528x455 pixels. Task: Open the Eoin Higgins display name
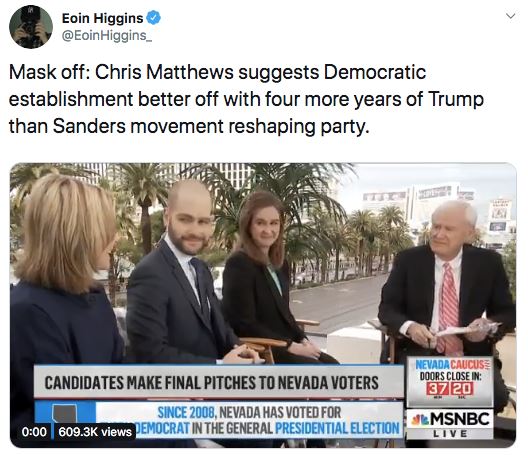point(102,18)
